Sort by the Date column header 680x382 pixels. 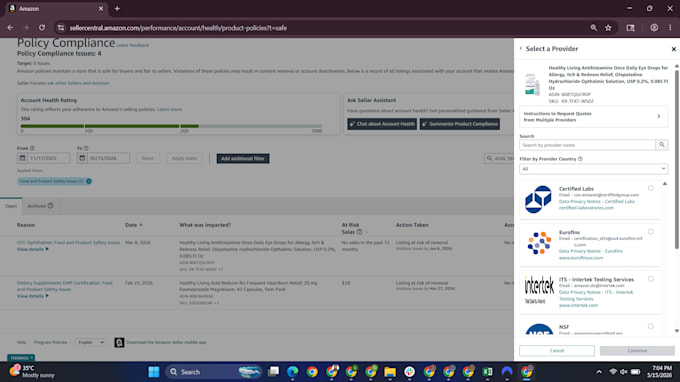[134, 225]
